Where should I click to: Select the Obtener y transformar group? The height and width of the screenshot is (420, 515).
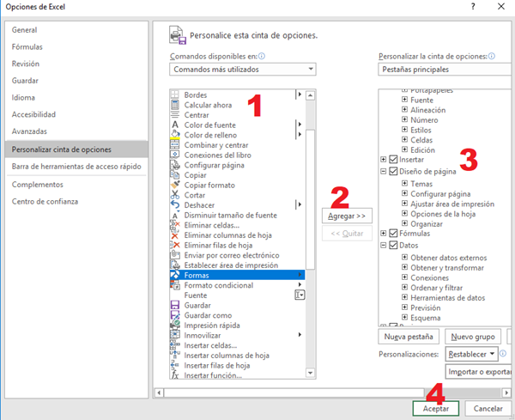pos(447,267)
